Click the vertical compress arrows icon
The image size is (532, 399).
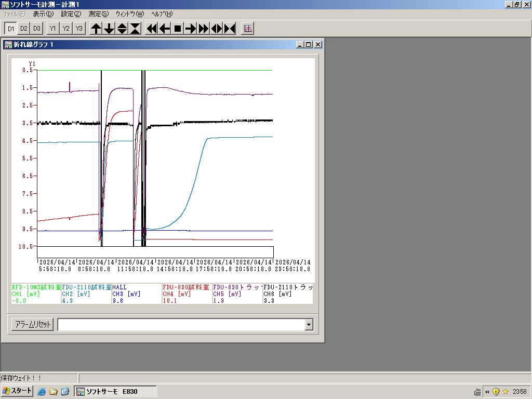tap(135, 29)
